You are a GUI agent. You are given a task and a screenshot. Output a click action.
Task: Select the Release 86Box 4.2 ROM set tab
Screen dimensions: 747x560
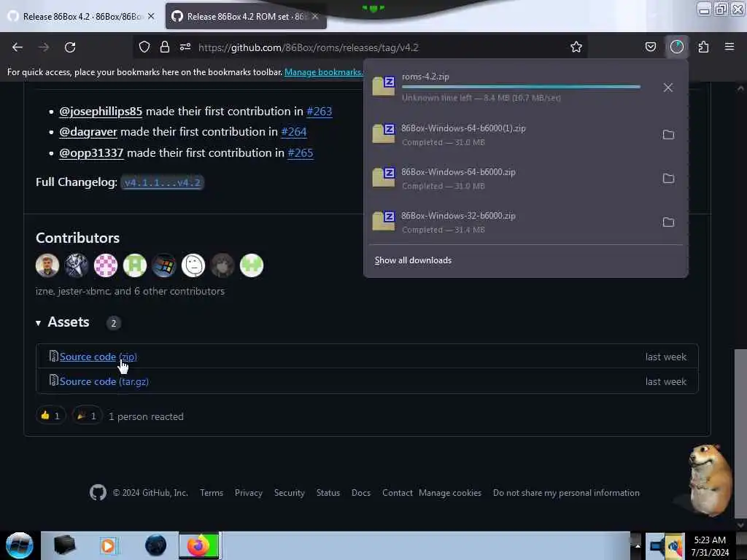[245, 17]
